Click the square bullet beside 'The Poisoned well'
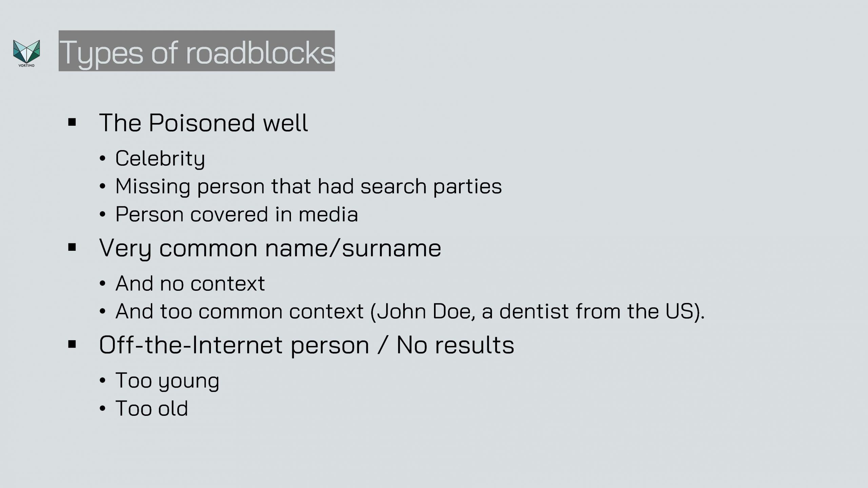The image size is (868, 488). 72,122
